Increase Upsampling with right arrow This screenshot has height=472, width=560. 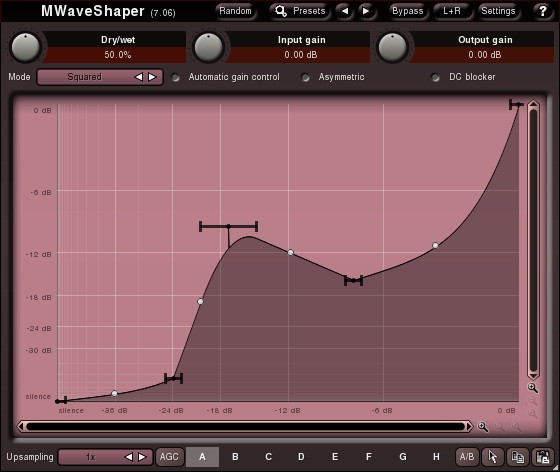coord(142,457)
